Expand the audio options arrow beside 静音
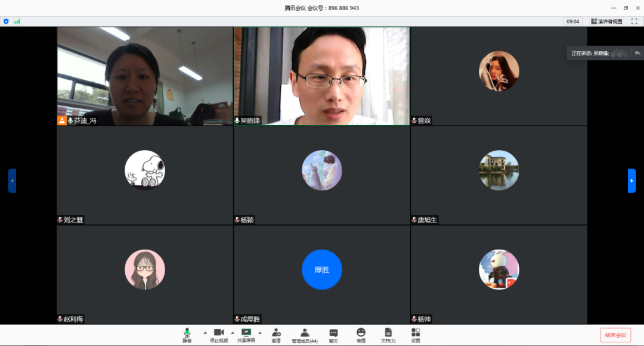The width and height of the screenshot is (644, 346). 205,332
